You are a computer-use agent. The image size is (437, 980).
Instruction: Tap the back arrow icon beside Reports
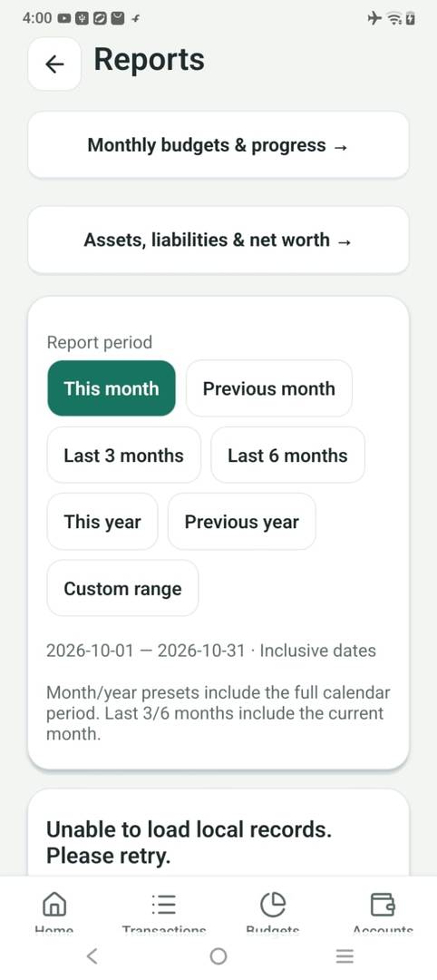[x=55, y=64]
